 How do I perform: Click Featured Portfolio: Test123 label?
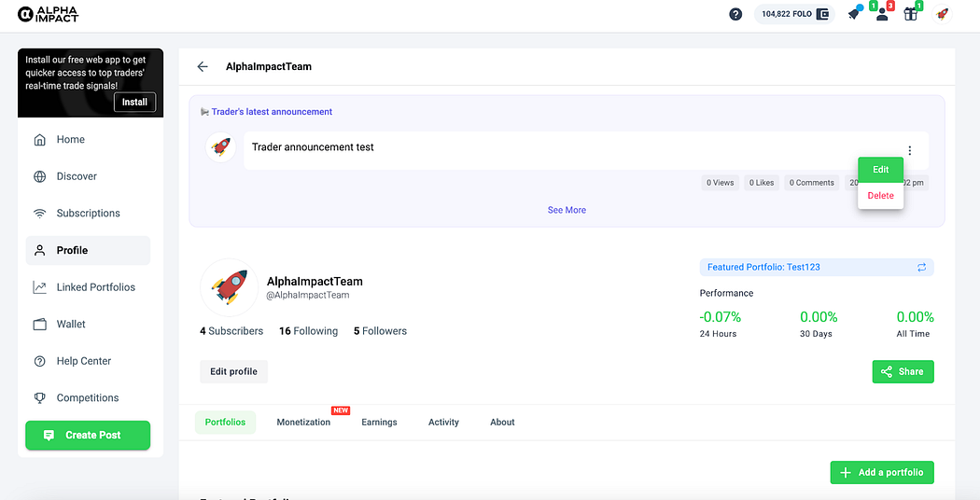[763, 267]
